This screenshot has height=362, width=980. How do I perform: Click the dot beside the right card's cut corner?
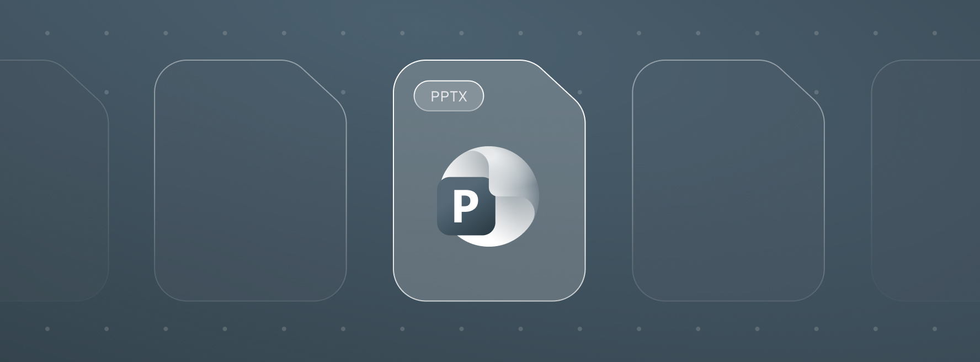(x=816, y=92)
